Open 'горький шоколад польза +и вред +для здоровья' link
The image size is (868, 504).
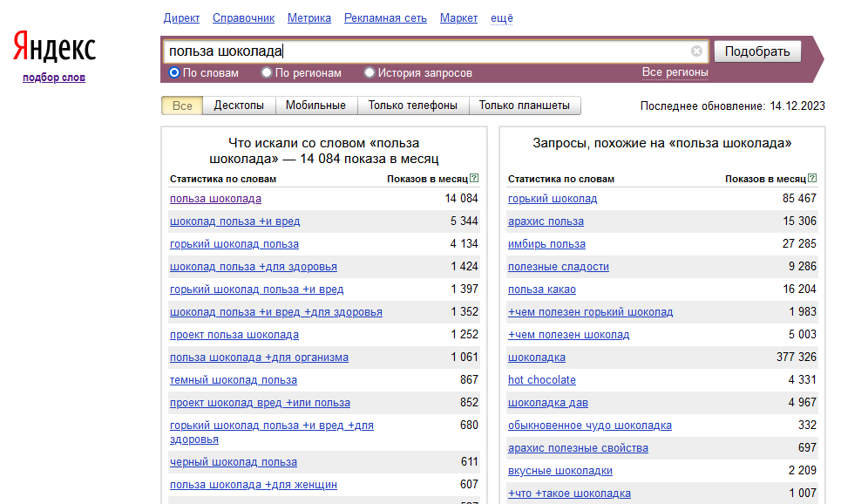tap(272, 432)
